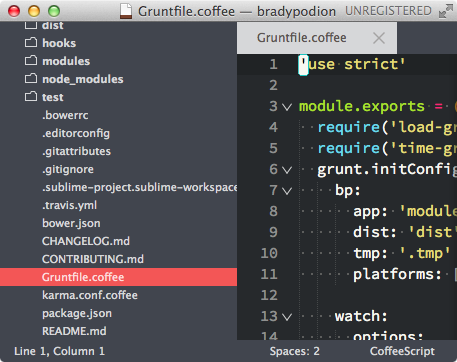Expand the hooks folder

59,43
